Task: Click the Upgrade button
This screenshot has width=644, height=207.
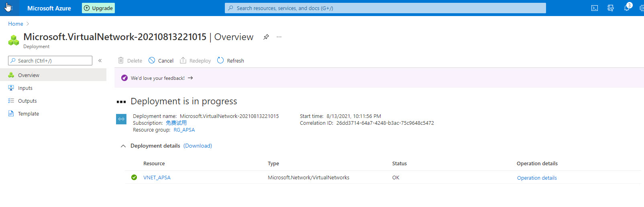Action: click(x=98, y=8)
